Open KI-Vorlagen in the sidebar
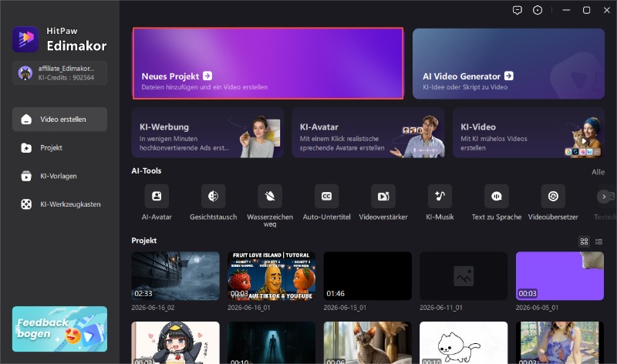 [59, 176]
